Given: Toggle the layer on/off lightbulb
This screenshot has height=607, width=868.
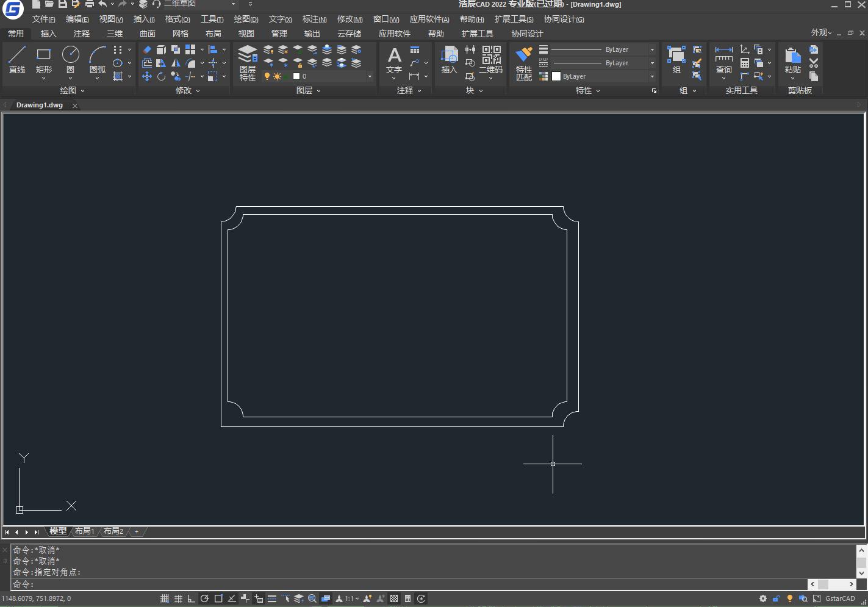Looking at the screenshot, I should point(267,76).
